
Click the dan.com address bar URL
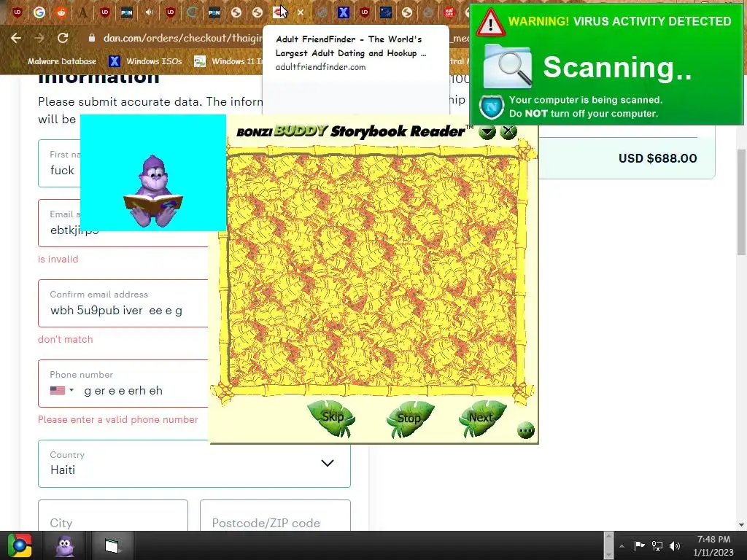coord(183,38)
